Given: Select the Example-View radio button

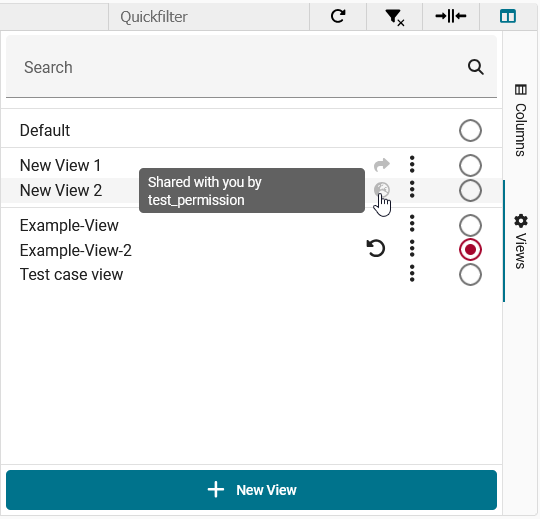Looking at the screenshot, I should (x=470, y=226).
